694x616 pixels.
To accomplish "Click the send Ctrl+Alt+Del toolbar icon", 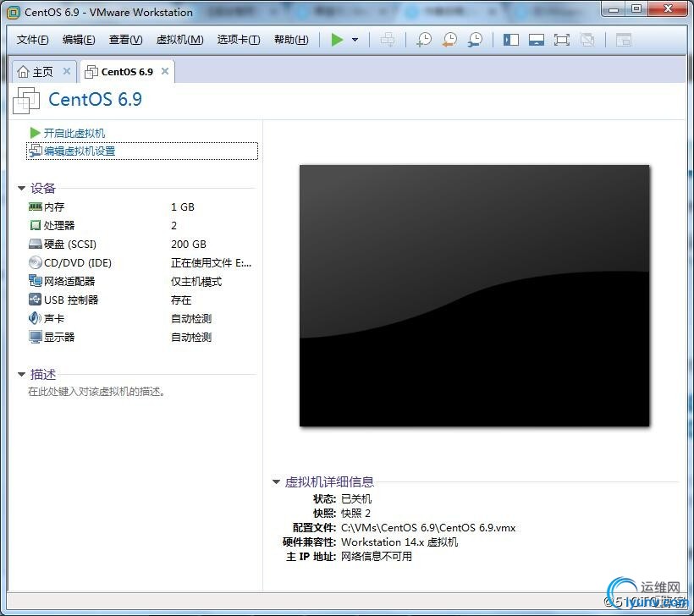I will click(x=388, y=40).
